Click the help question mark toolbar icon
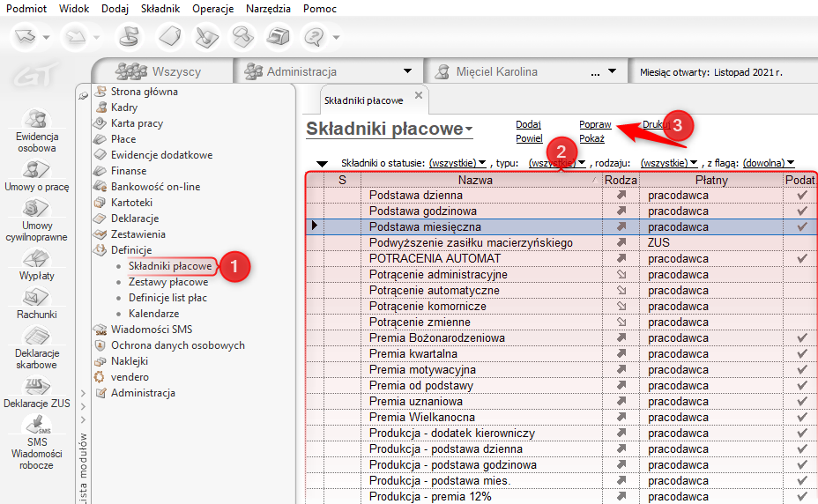This screenshot has height=504, width=818. [x=314, y=36]
